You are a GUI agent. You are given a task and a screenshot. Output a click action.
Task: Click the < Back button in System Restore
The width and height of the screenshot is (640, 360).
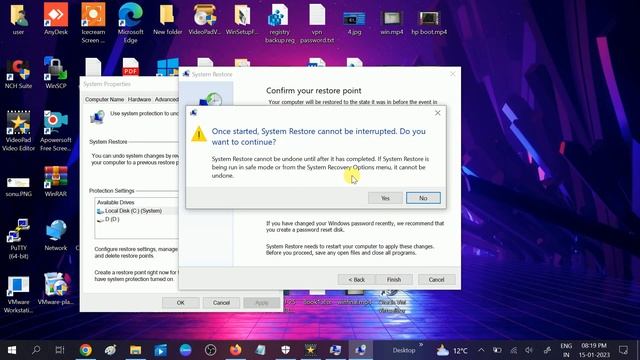point(356,280)
